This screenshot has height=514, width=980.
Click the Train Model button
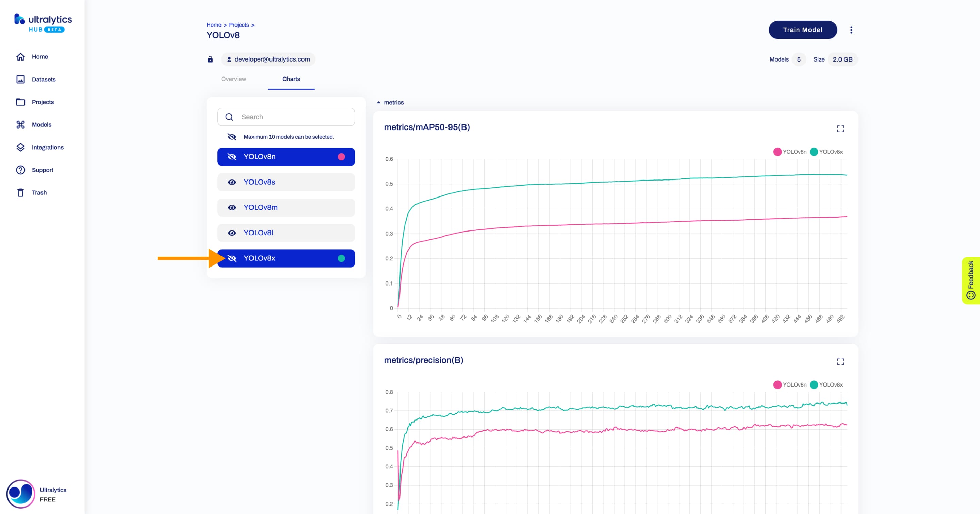click(x=802, y=30)
